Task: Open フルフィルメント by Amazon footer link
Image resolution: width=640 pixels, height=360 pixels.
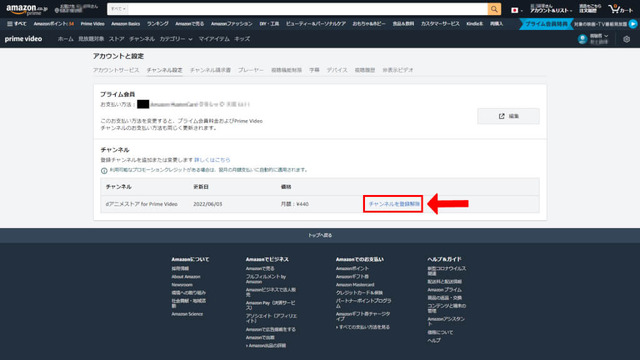Action: (266, 279)
